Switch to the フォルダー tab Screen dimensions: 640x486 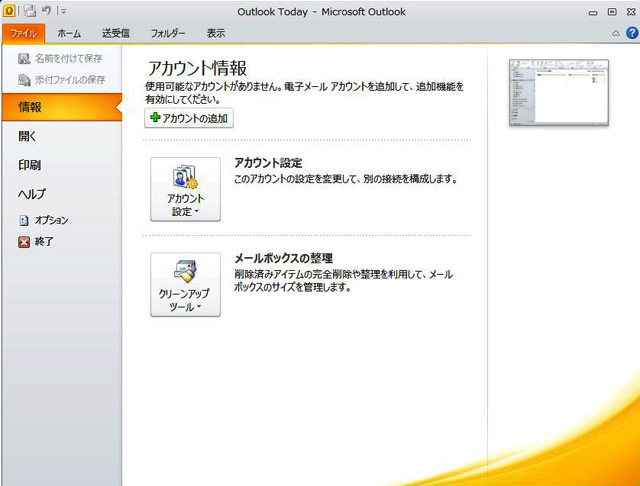pyautogui.click(x=168, y=33)
